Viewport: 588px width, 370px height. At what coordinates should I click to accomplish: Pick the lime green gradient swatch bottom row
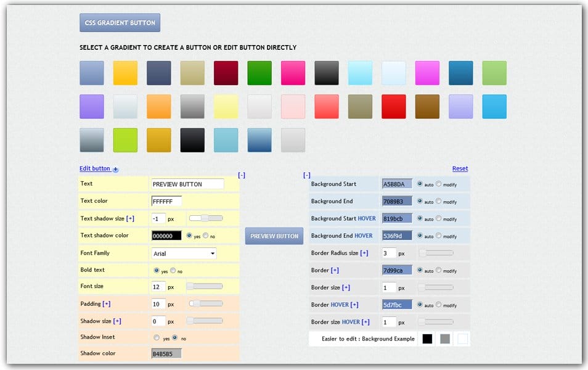coord(125,139)
